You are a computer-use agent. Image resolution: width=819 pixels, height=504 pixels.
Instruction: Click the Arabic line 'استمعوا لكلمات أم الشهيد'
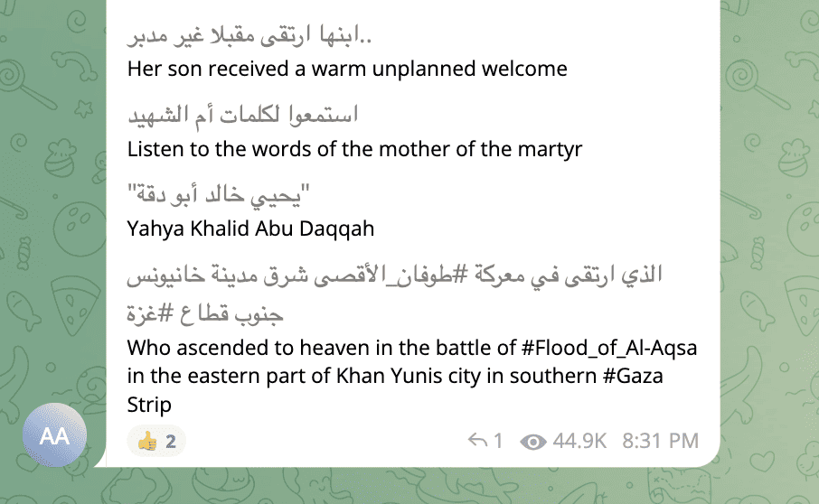[243, 115]
